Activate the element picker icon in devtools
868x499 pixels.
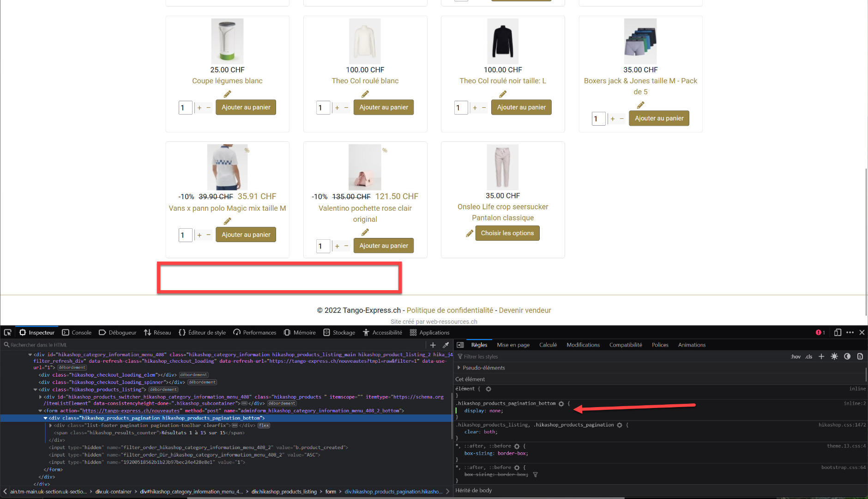click(7, 333)
